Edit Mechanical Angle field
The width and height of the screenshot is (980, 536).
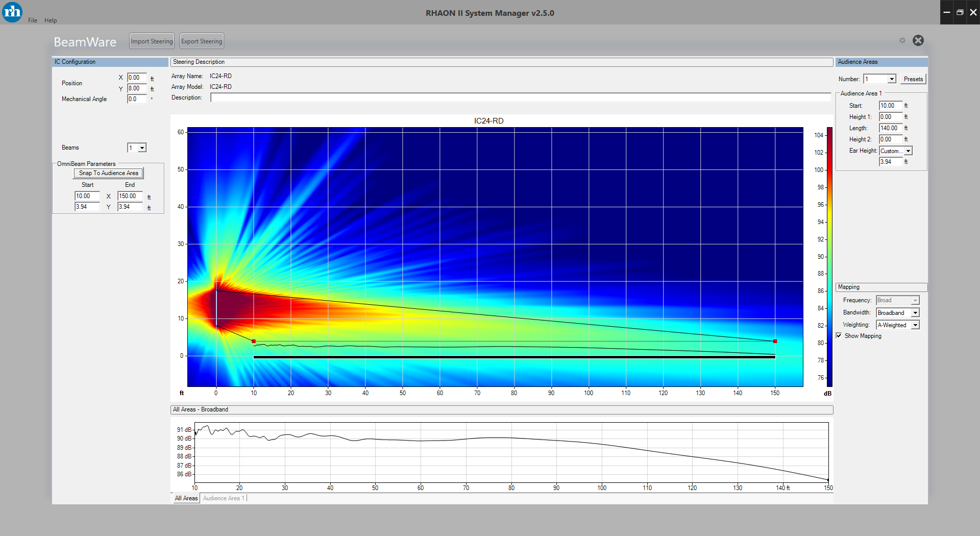tap(137, 99)
